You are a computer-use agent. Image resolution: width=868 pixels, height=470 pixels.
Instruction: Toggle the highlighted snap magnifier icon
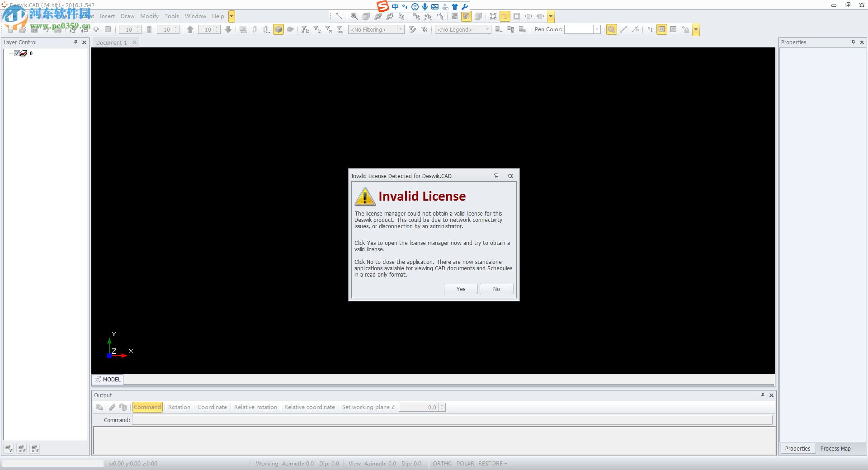pyautogui.click(x=612, y=29)
